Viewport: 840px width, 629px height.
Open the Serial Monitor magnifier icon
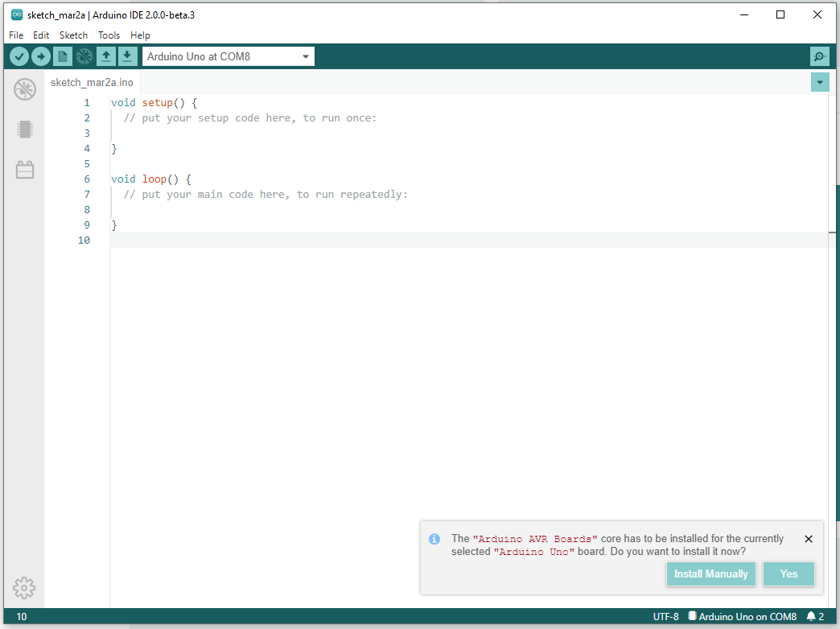point(820,56)
